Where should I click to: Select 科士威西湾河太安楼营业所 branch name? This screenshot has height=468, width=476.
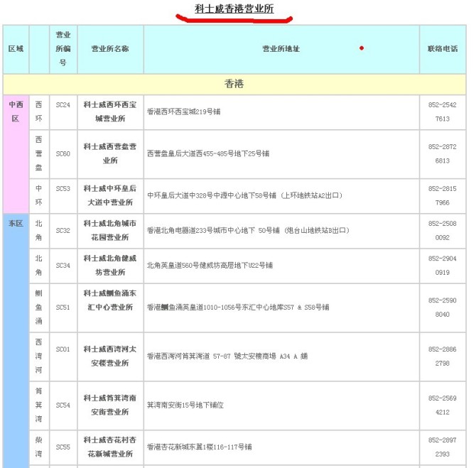click(110, 357)
